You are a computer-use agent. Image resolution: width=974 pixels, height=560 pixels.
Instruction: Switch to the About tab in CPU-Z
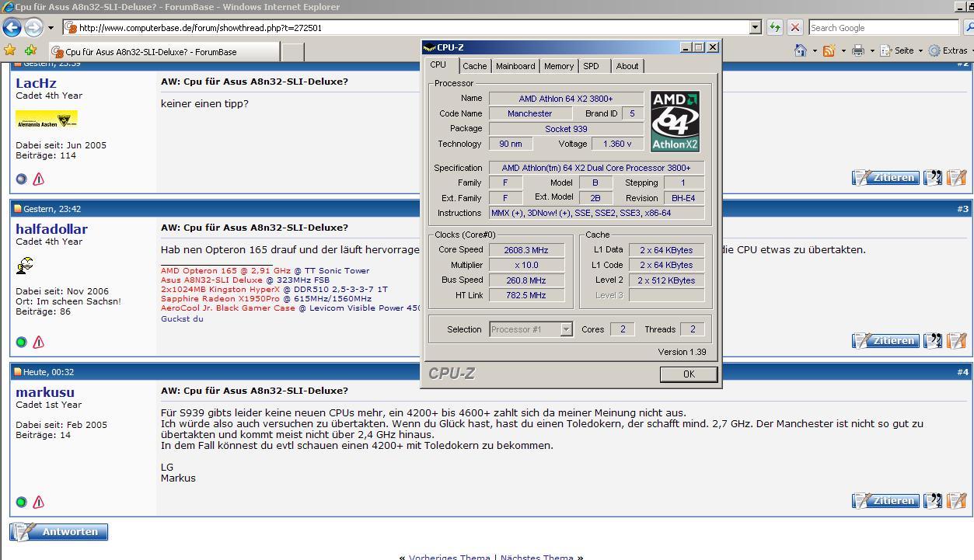coord(627,66)
